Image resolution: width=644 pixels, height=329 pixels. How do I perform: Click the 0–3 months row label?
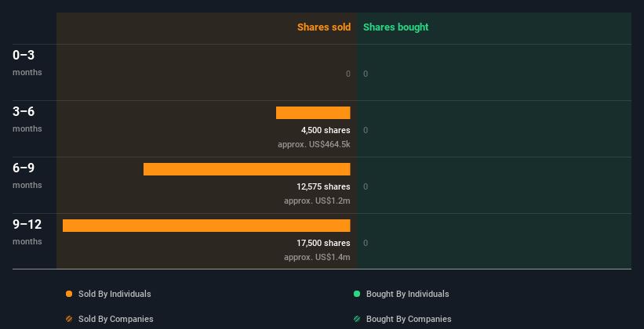(27, 63)
